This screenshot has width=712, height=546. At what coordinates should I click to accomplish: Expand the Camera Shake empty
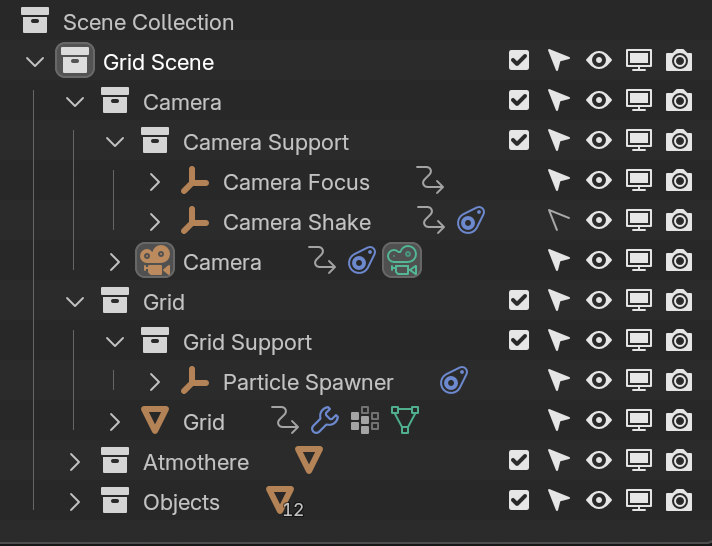tap(155, 222)
